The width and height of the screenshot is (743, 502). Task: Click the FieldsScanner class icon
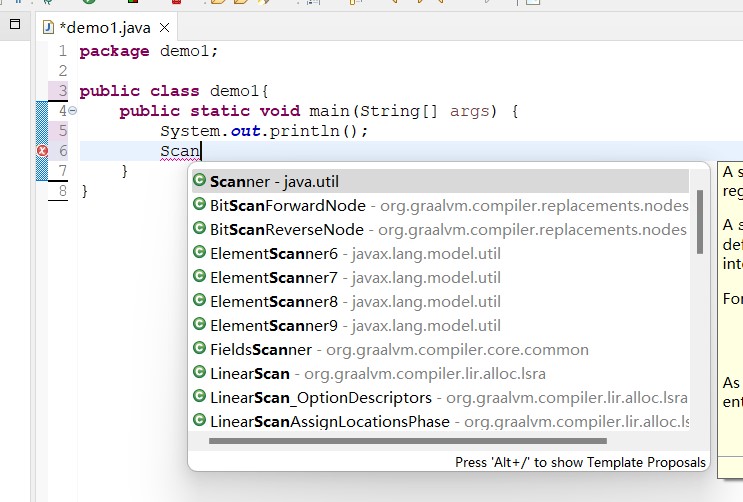199,348
